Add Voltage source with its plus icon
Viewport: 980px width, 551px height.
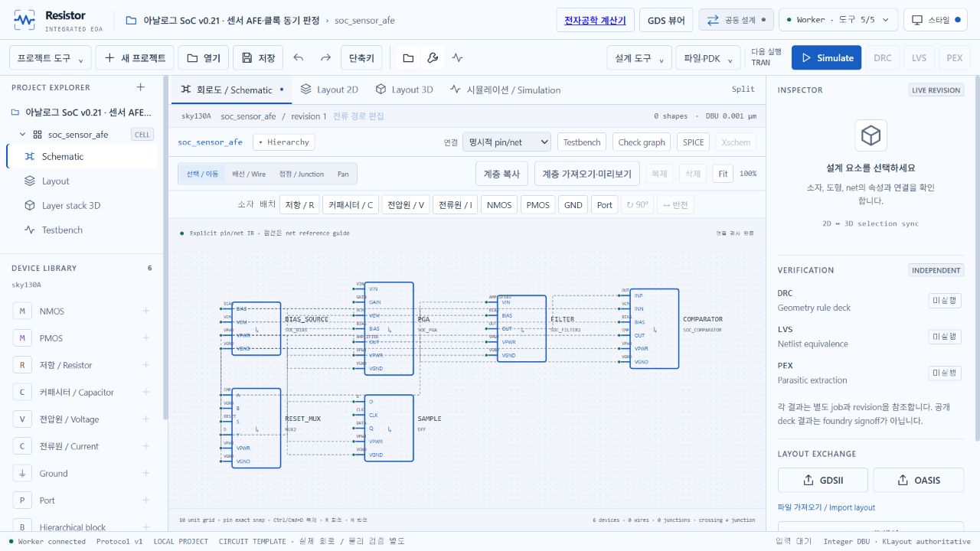click(x=145, y=419)
